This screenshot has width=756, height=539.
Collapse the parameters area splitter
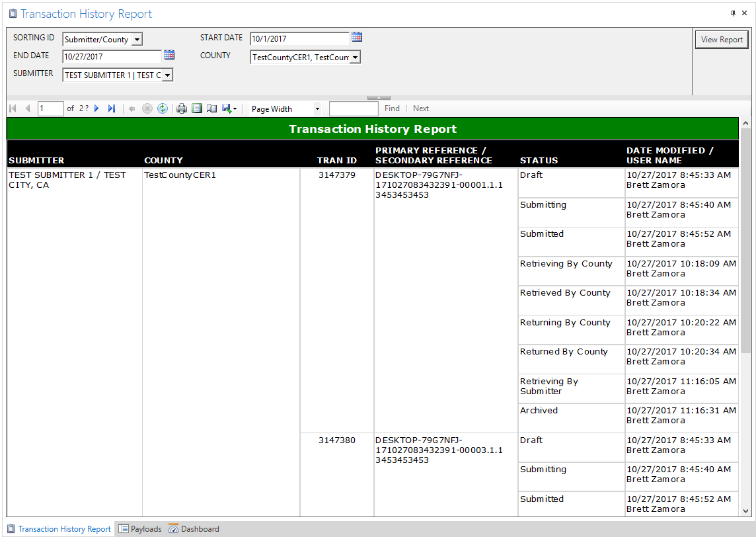click(x=379, y=98)
